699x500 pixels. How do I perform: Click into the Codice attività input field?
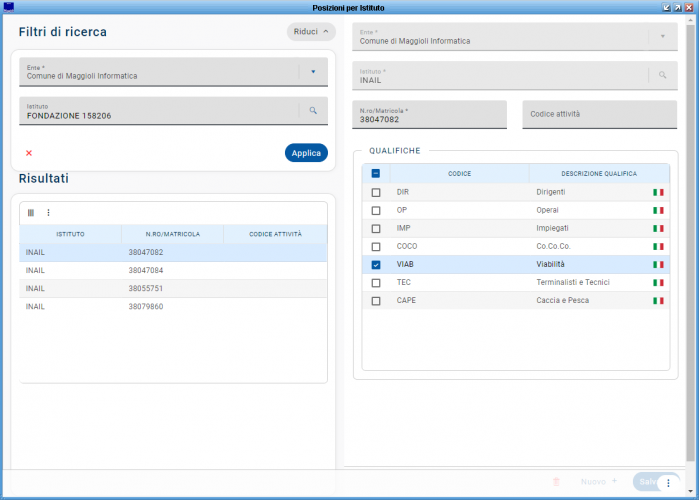tap(600, 115)
